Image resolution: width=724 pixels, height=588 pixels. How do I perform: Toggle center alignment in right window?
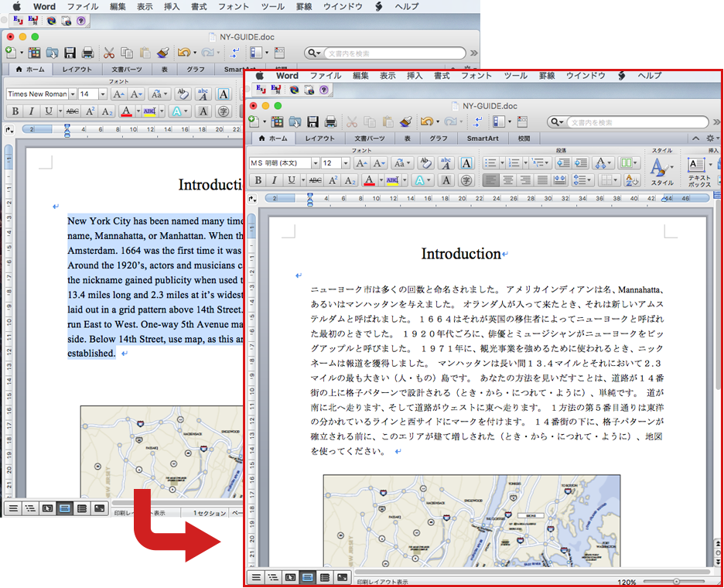[508, 180]
